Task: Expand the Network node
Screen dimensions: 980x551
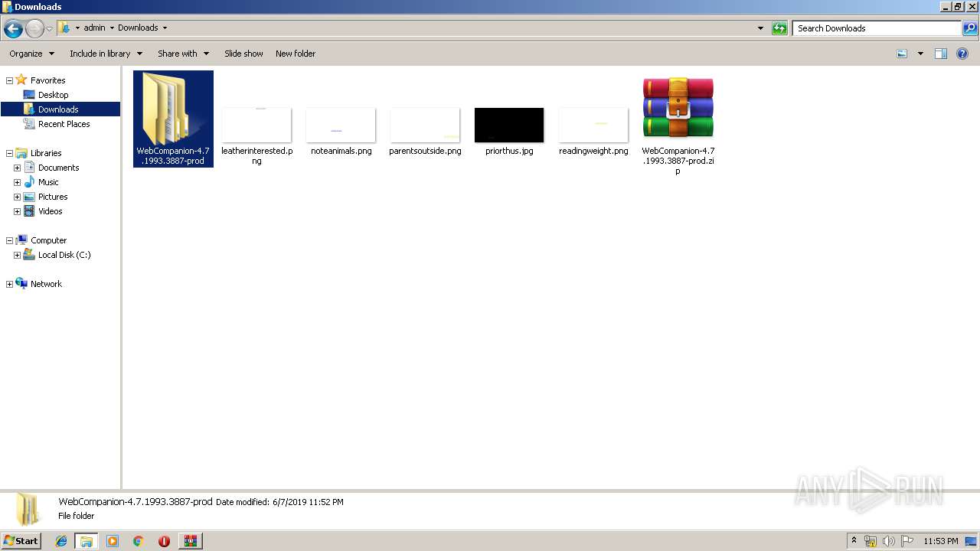Action: coord(9,284)
